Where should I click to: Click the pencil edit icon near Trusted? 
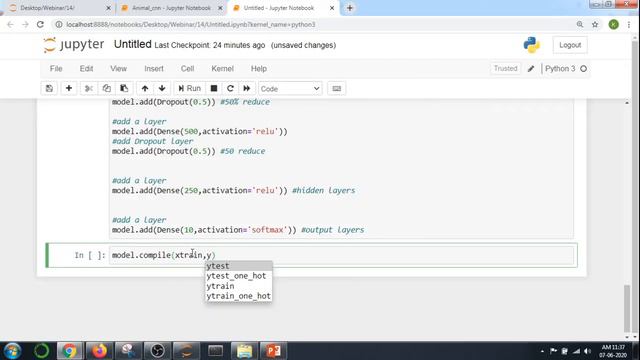click(531, 69)
